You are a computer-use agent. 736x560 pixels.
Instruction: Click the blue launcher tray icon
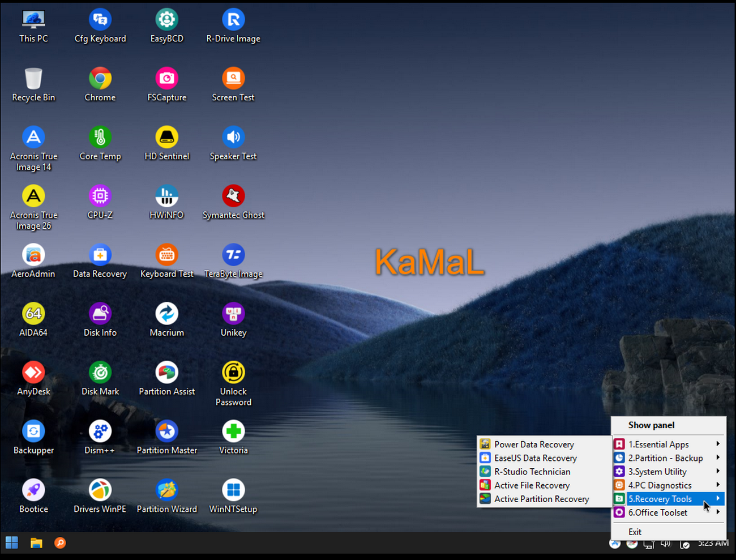click(x=615, y=544)
